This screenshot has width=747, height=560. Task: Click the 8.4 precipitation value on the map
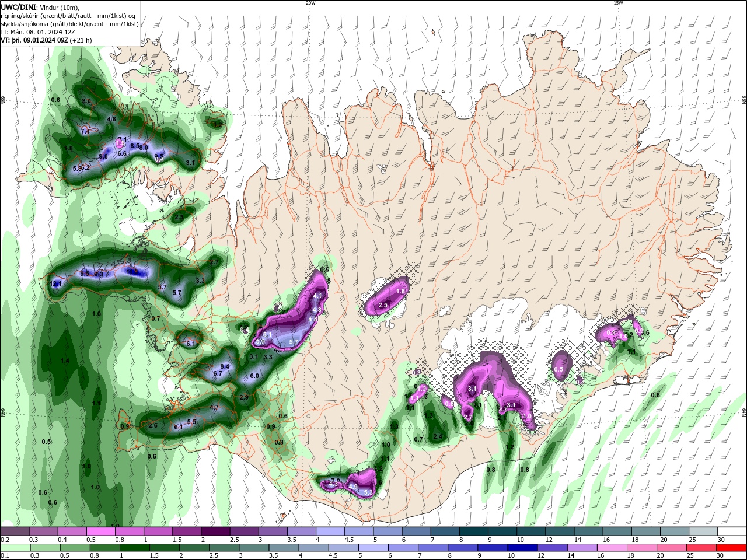tap(225, 366)
